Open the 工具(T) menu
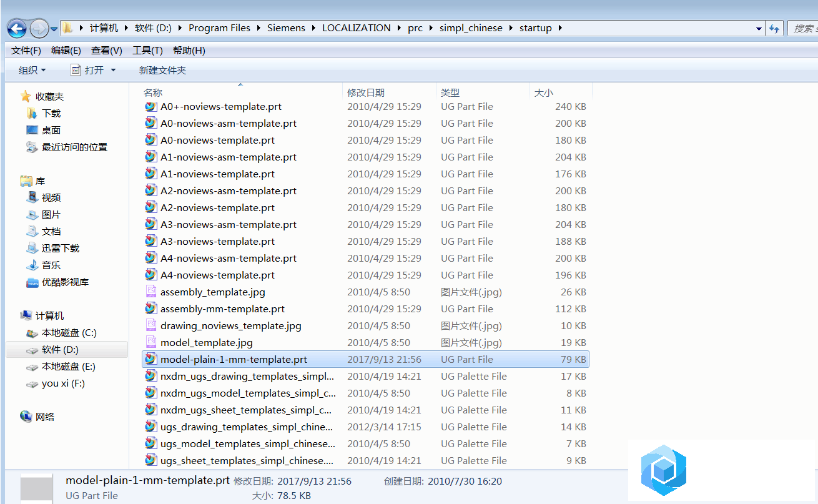This screenshot has height=504, width=818. (x=147, y=51)
